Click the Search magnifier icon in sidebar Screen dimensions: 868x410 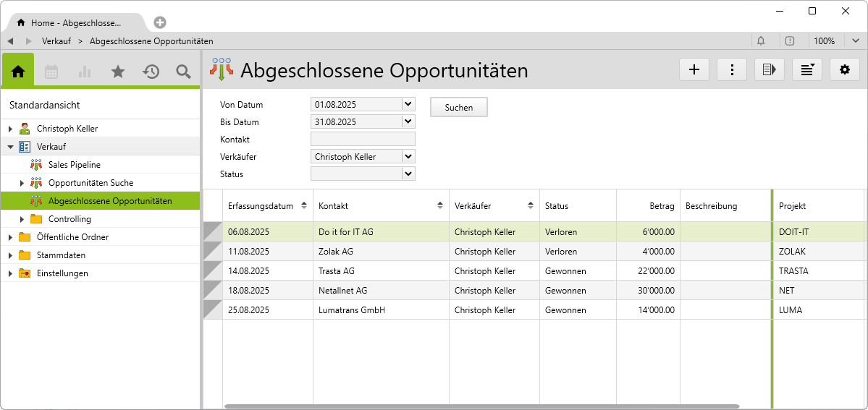[x=184, y=71]
